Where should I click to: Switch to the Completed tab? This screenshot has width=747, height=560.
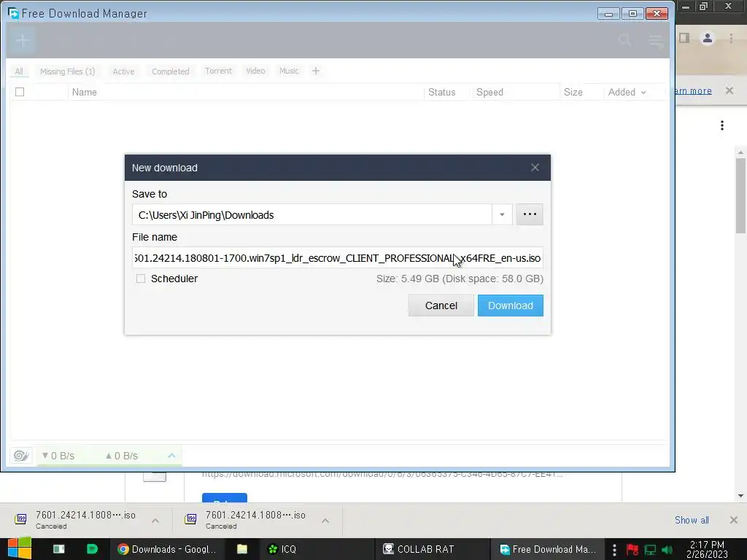tap(171, 71)
